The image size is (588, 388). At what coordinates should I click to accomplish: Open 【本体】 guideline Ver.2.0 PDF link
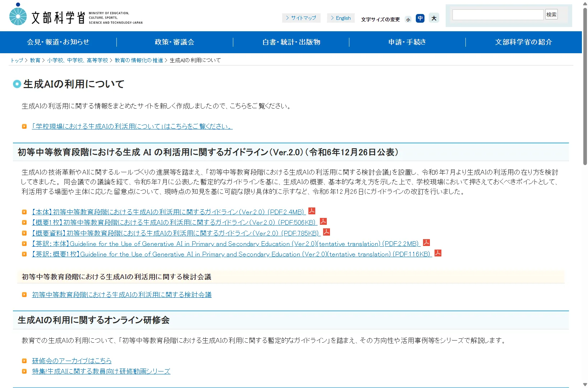click(169, 212)
